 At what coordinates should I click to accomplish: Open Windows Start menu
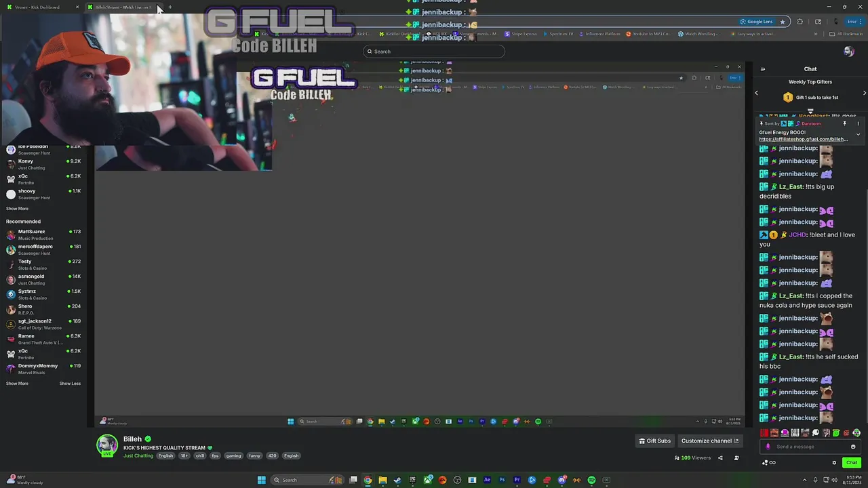click(x=261, y=480)
